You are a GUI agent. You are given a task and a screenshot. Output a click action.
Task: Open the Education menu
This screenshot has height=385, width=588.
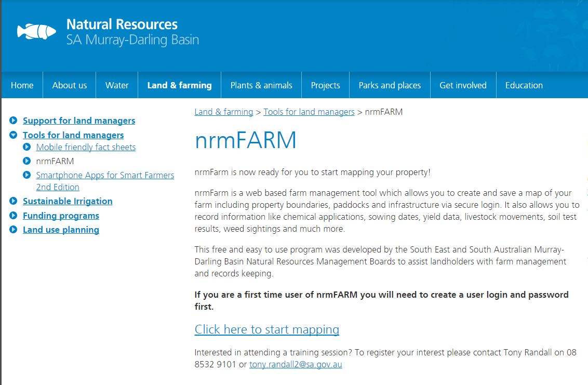point(524,85)
